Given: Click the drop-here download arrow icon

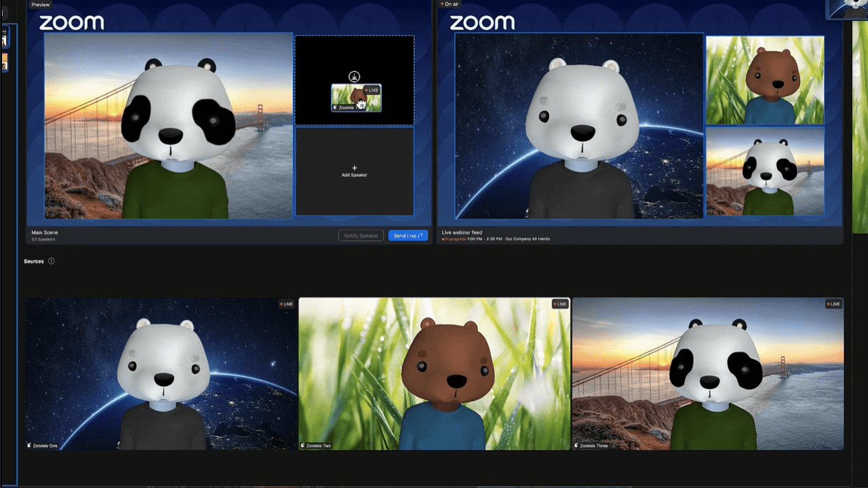Looking at the screenshot, I should (354, 77).
